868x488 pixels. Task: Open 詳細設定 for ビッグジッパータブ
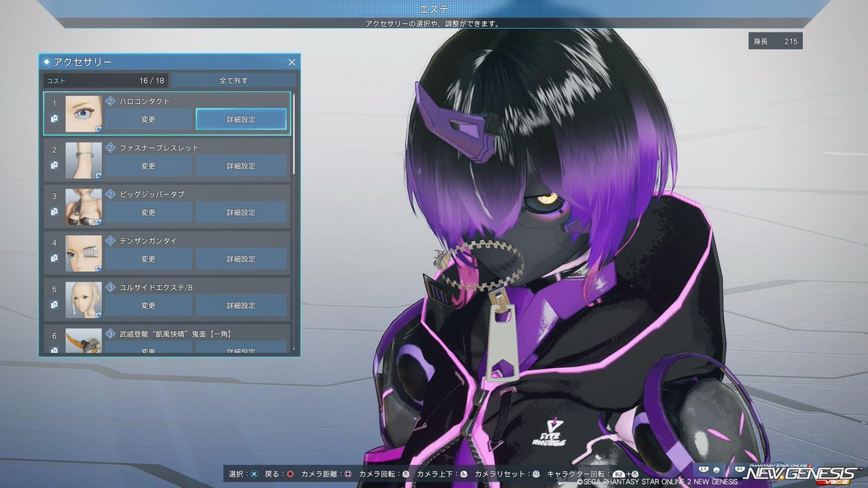pyautogui.click(x=241, y=213)
